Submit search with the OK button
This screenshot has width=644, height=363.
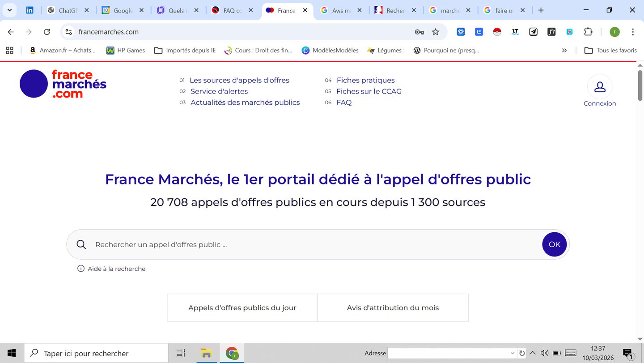coord(555,244)
